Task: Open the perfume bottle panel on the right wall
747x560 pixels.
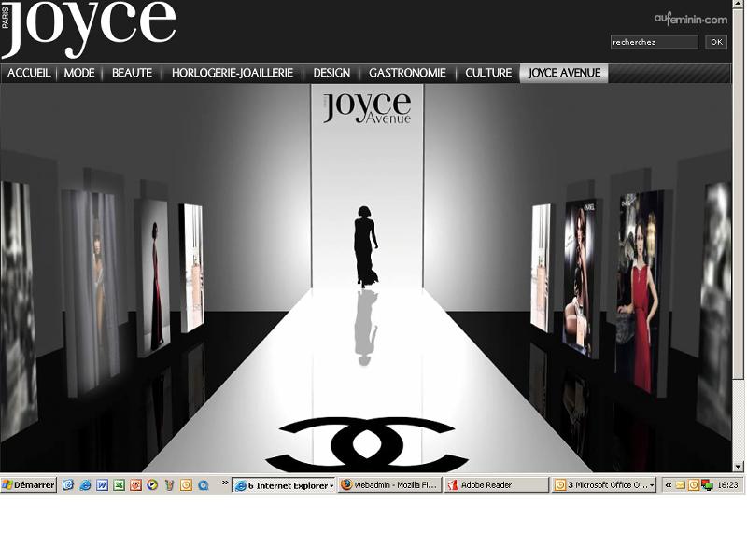Action: pos(542,268)
